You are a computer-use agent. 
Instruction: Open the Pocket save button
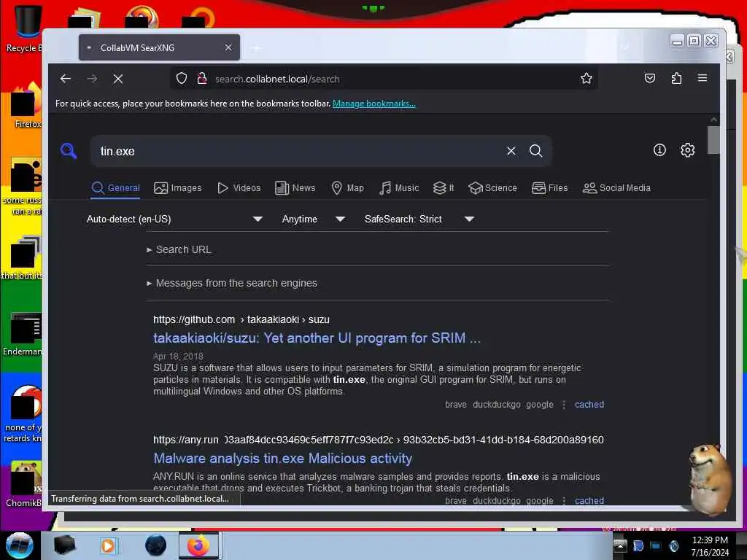coord(650,79)
